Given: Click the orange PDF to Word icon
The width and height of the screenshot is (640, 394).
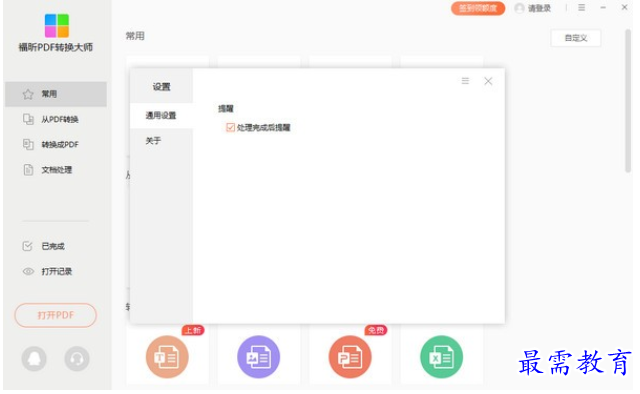Looking at the screenshot, I should [x=167, y=357].
